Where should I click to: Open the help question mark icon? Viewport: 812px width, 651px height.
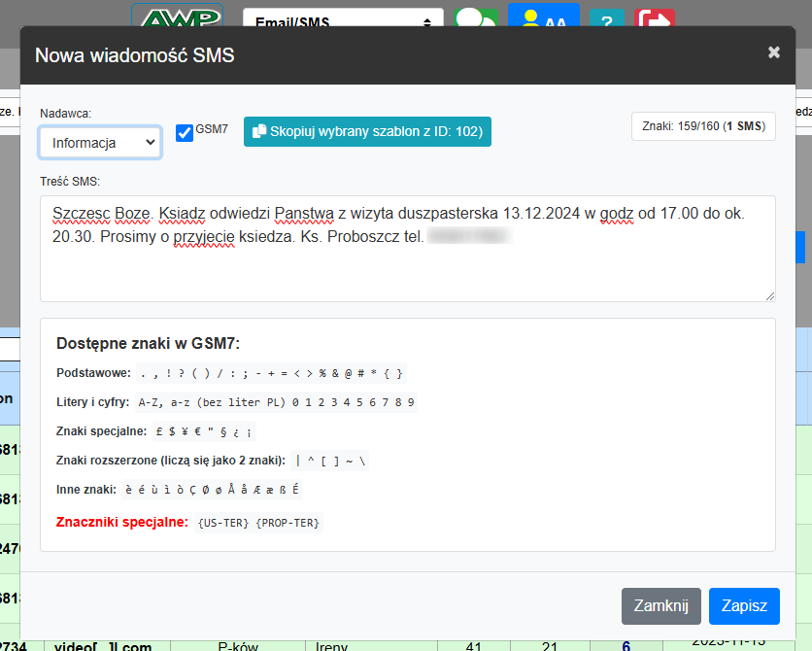[607, 19]
